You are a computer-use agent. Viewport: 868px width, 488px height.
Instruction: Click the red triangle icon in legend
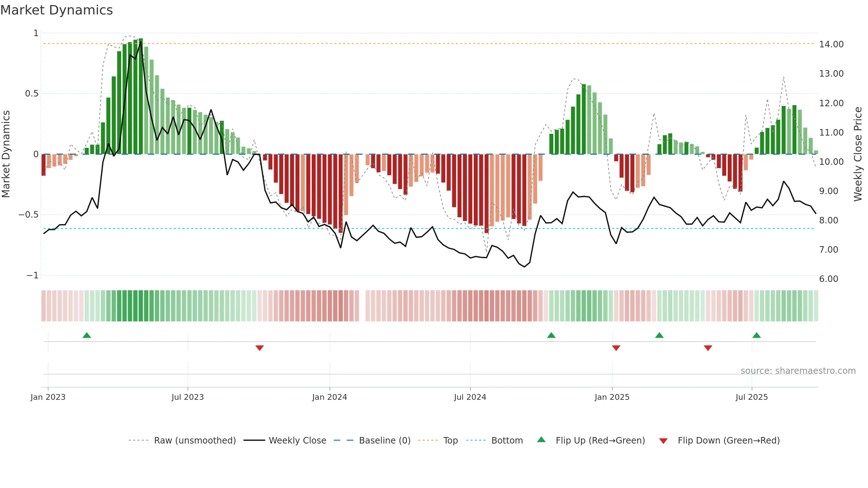click(x=663, y=441)
